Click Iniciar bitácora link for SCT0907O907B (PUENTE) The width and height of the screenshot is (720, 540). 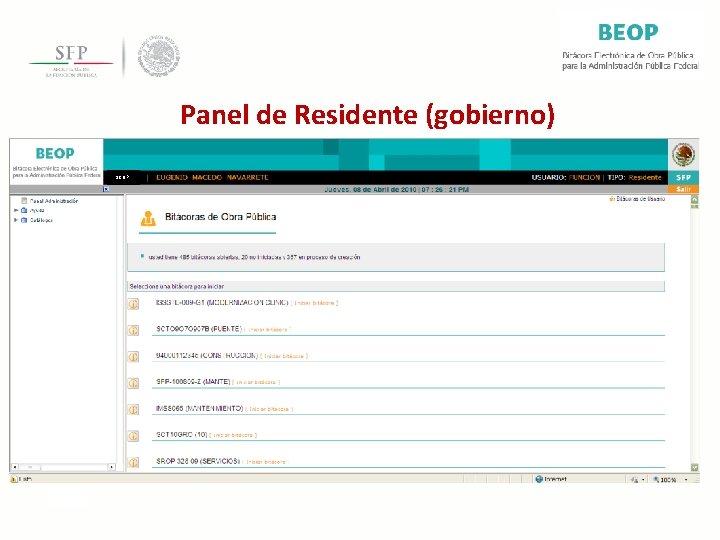(x=268, y=329)
